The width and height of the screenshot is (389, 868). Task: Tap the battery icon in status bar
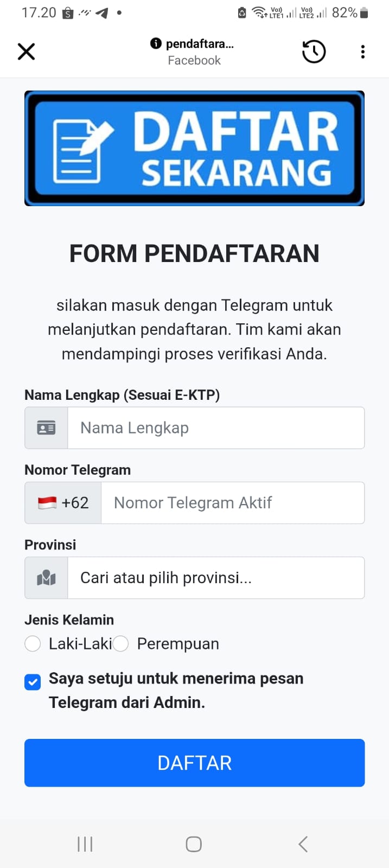[x=364, y=12]
